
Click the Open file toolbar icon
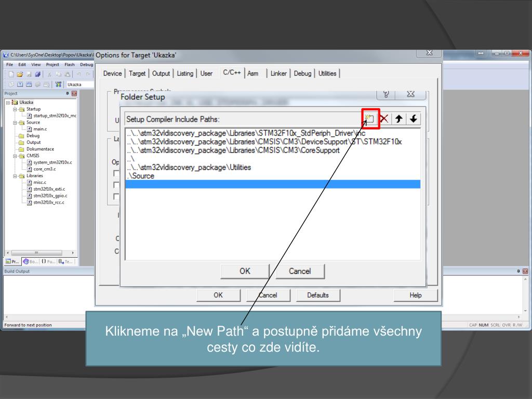pos(20,74)
